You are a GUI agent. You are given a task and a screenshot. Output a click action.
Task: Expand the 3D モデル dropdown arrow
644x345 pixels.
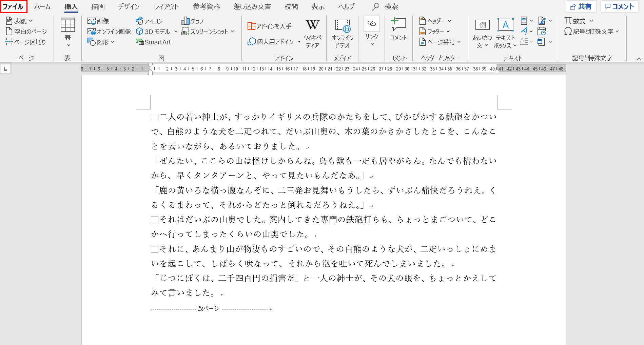(x=176, y=32)
